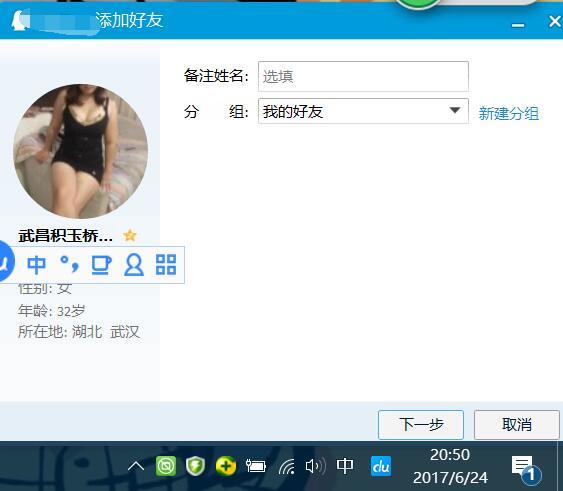
Task: Open the green 360 tray icon
Action: (166, 466)
